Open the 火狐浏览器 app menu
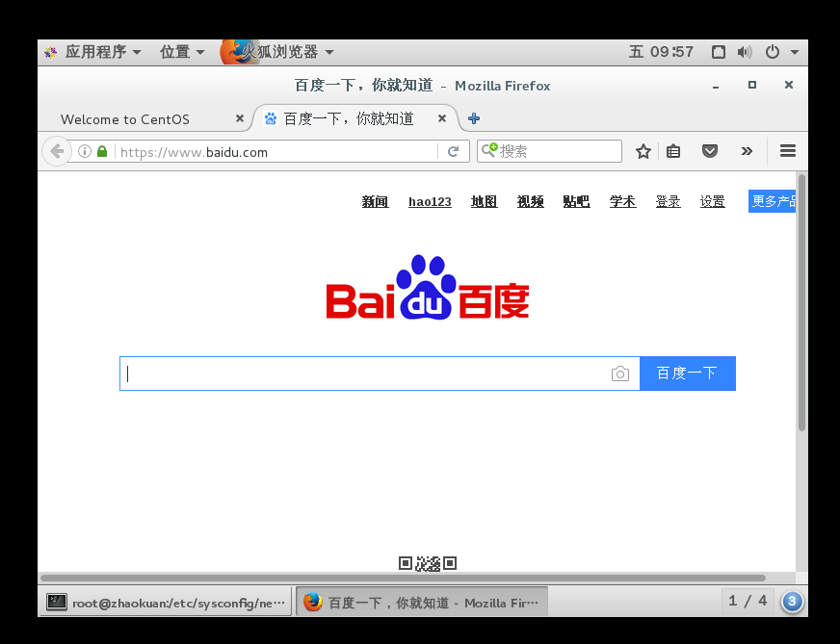The image size is (840, 644). pos(277,52)
